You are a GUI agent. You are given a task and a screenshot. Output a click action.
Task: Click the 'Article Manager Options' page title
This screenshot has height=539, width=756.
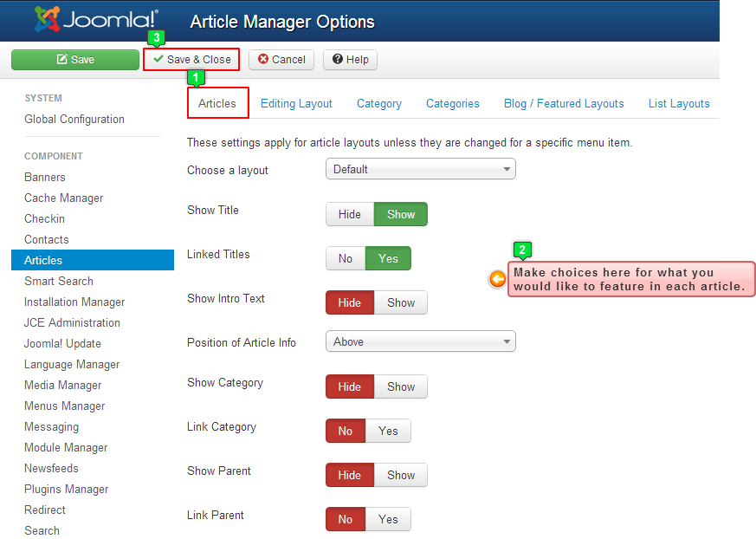(282, 22)
